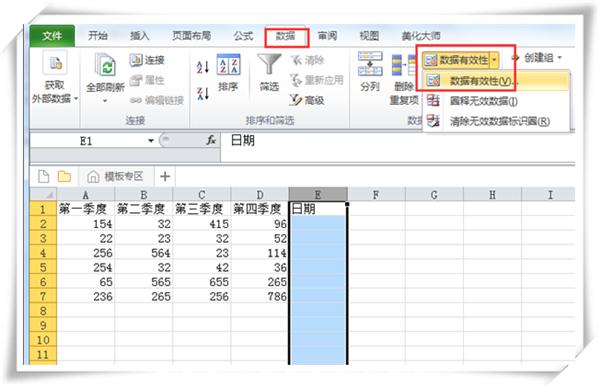Sort ascending with the A-Z icon
Screen dimensions: 600x386
click(x=203, y=67)
